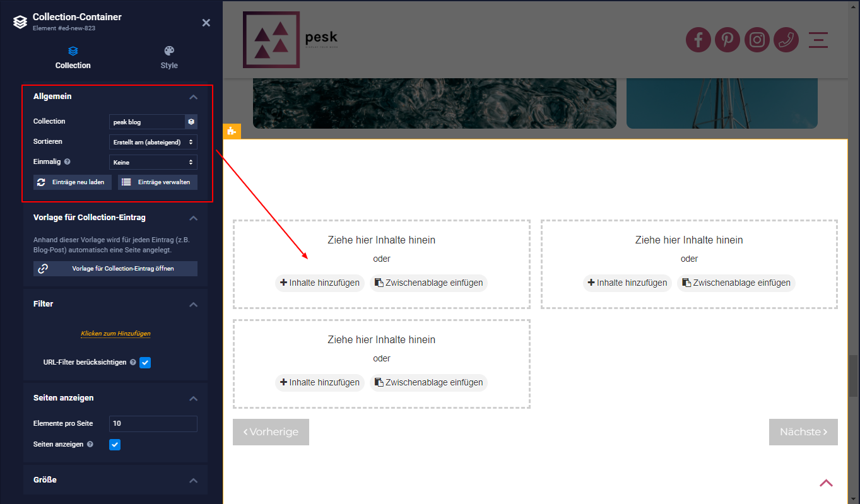Image resolution: width=860 pixels, height=504 pixels.
Task: Collapse the Filter section
Action: tap(194, 305)
